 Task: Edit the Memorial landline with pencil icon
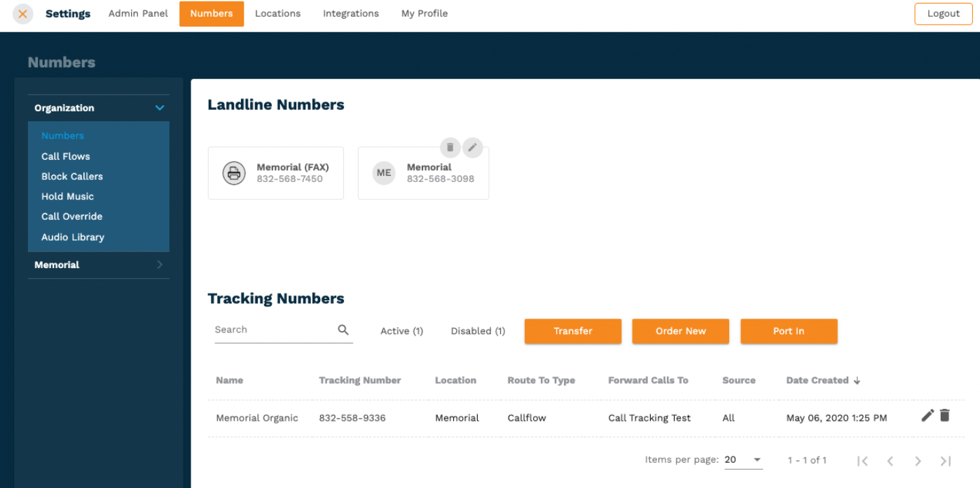click(x=473, y=147)
